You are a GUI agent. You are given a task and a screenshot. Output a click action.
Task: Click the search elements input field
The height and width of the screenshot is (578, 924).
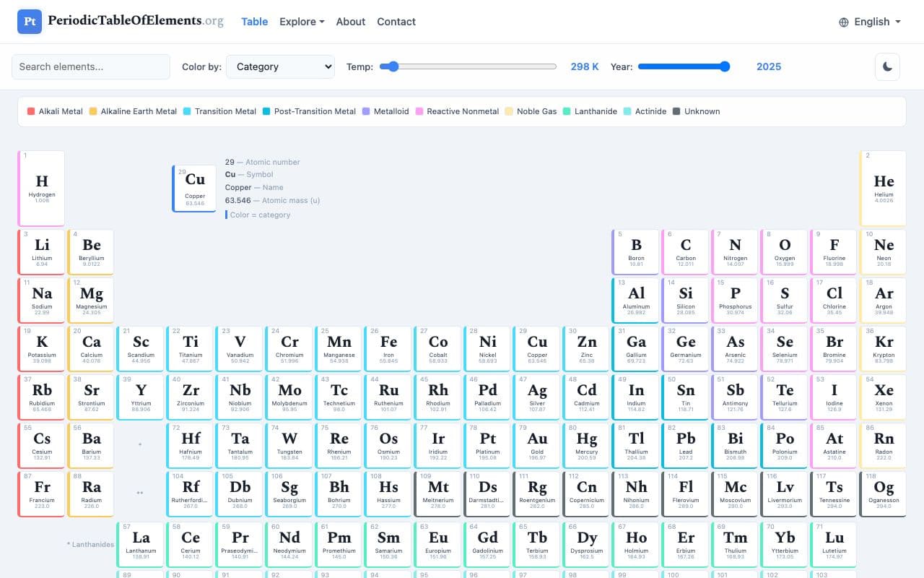click(91, 66)
